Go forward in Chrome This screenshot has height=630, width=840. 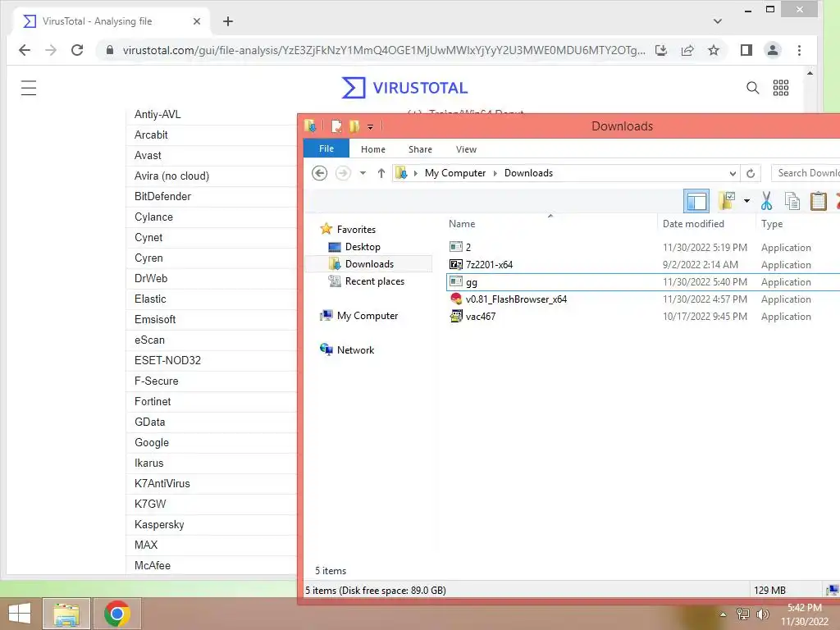pos(51,50)
